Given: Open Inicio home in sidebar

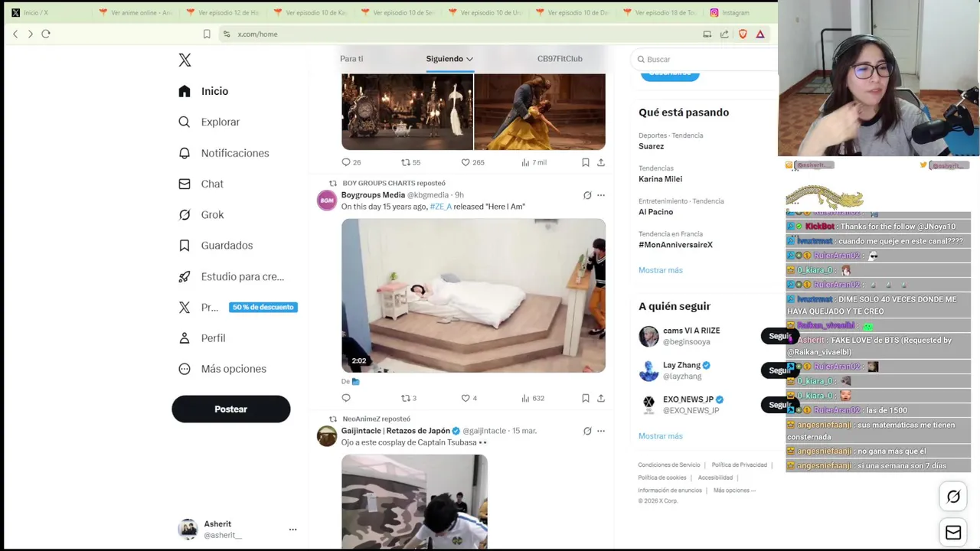Looking at the screenshot, I should [204, 91].
